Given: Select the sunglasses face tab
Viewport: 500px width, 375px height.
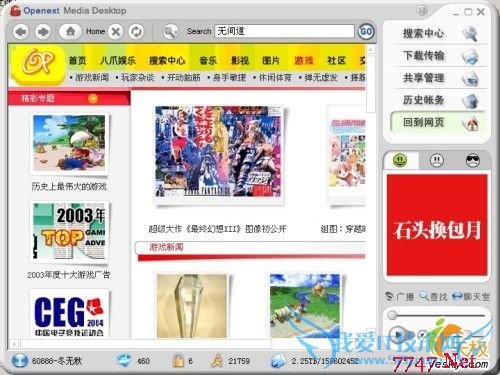Looking at the screenshot, I should pyautogui.click(x=473, y=161).
